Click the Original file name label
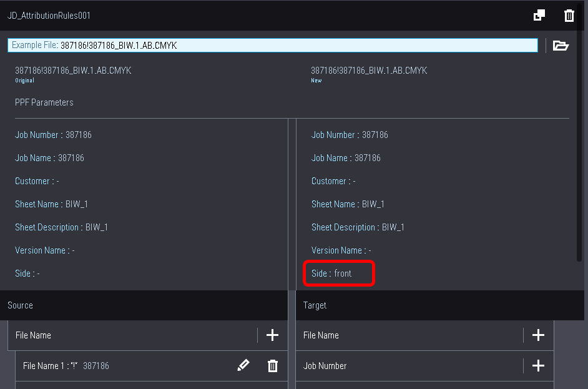The image size is (588, 389). pos(73,71)
